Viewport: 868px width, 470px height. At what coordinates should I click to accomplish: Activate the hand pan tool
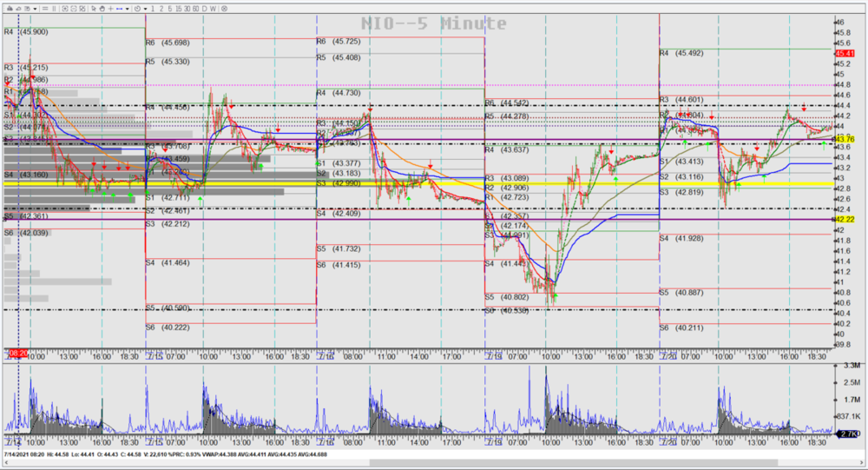[x=102, y=9]
